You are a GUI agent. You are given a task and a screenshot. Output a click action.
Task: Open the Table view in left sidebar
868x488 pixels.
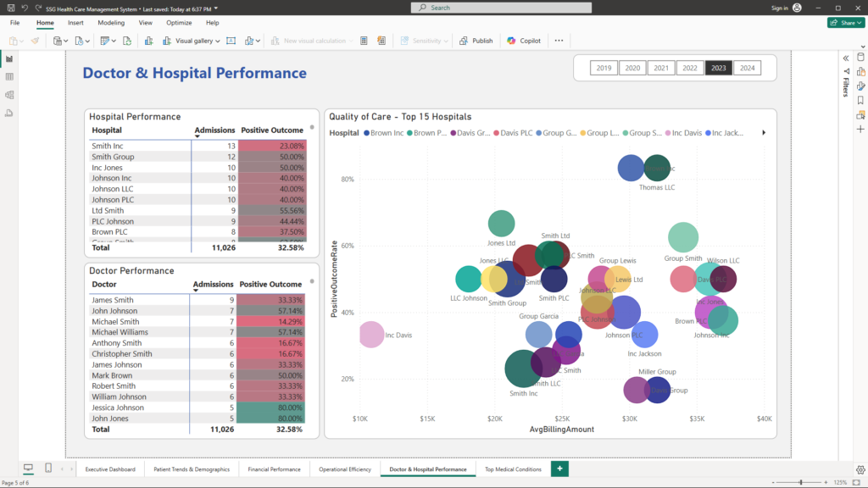(x=9, y=76)
